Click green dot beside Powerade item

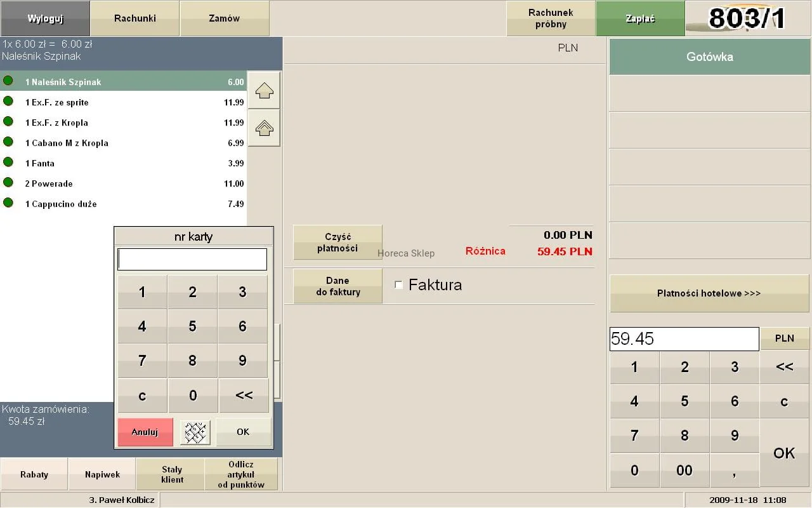8,183
